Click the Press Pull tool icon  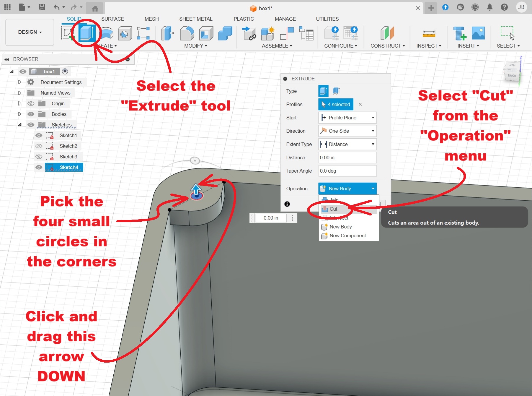click(168, 33)
